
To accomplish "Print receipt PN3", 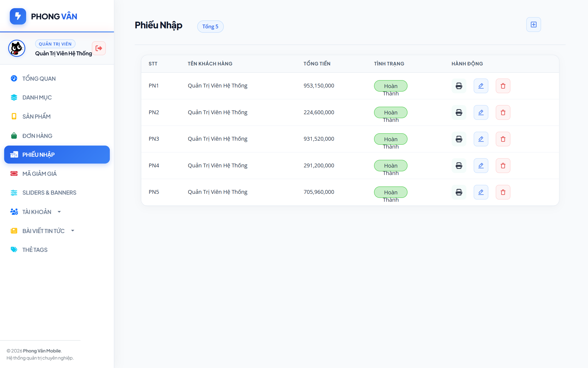I will point(459,139).
